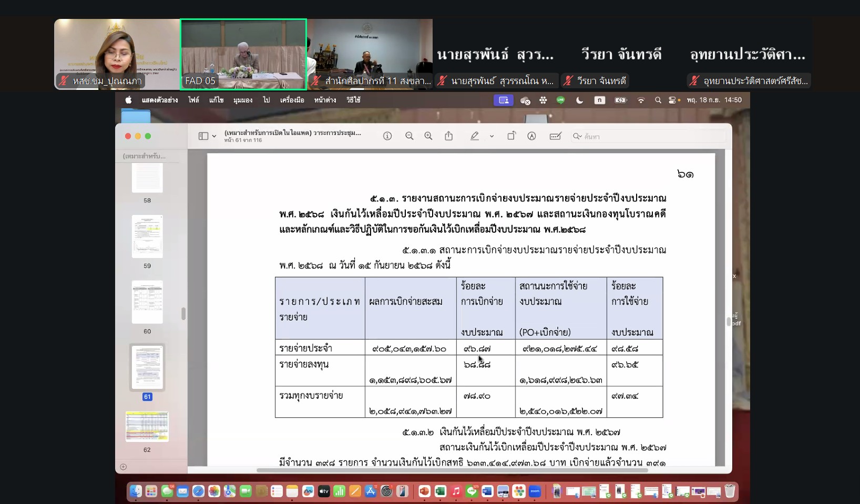
Task: Select the Highlight pen tool
Action: click(x=475, y=136)
